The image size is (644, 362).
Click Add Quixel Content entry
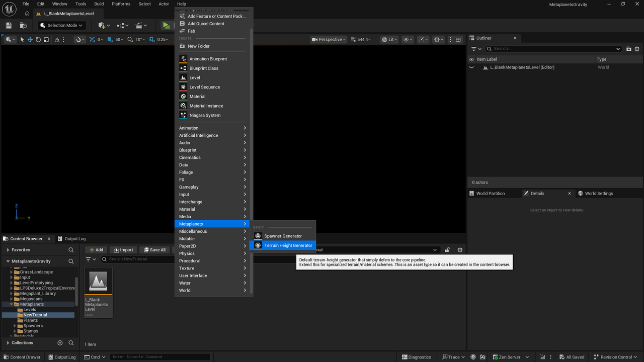tap(212, 24)
